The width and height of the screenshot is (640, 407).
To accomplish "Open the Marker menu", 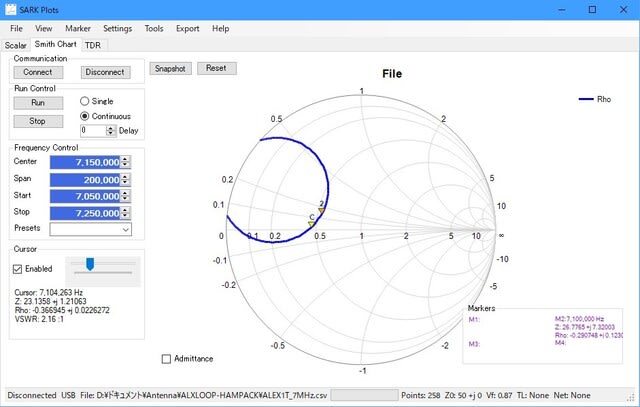I will 78,29.
